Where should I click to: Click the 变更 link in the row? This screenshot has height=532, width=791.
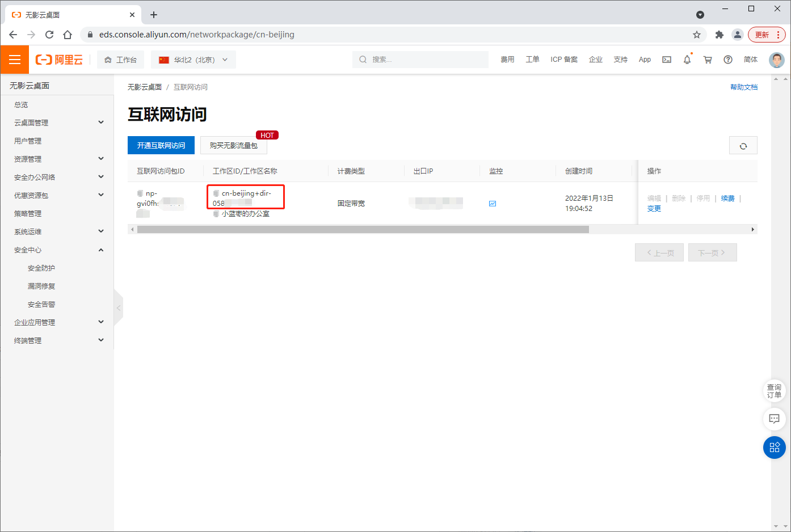[x=654, y=209]
